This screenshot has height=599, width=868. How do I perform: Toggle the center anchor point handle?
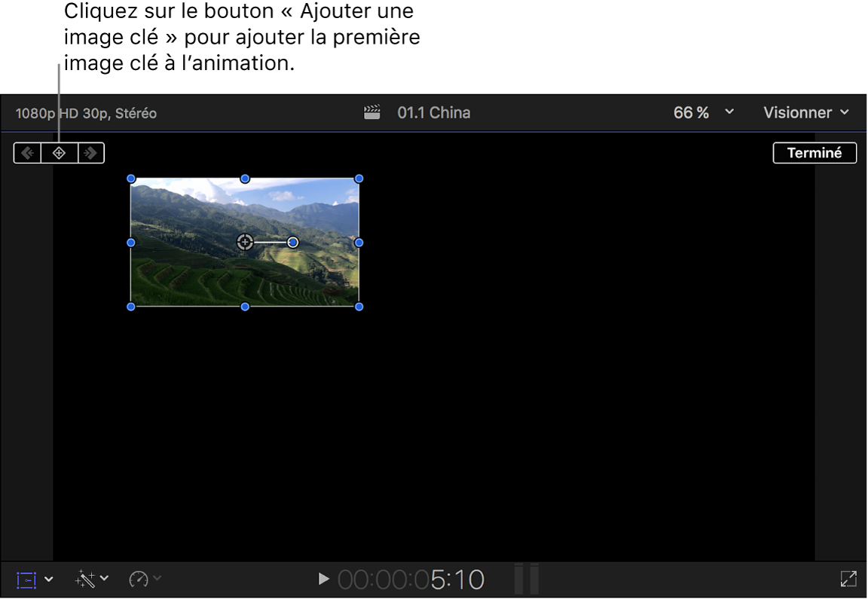tap(245, 242)
